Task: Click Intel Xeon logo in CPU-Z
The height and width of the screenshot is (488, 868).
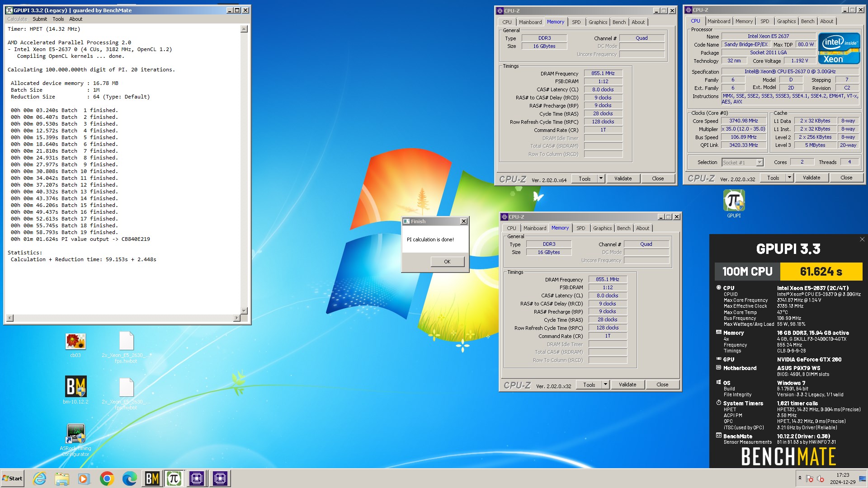Action: 839,48
